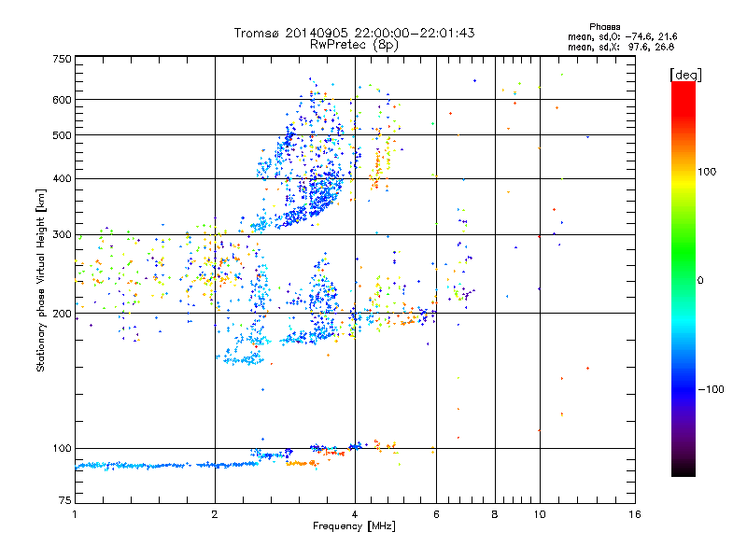Click the x-axis tick label '6'
Image resolution: width=747 pixels, height=560 pixels.
coord(436,514)
